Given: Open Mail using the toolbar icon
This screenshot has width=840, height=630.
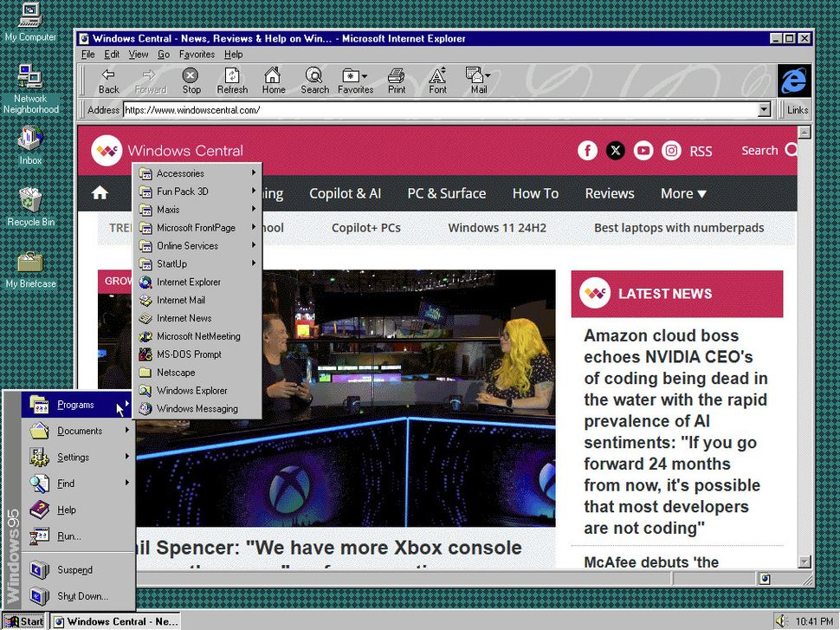Looking at the screenshot, I should (x=477, y=81).
